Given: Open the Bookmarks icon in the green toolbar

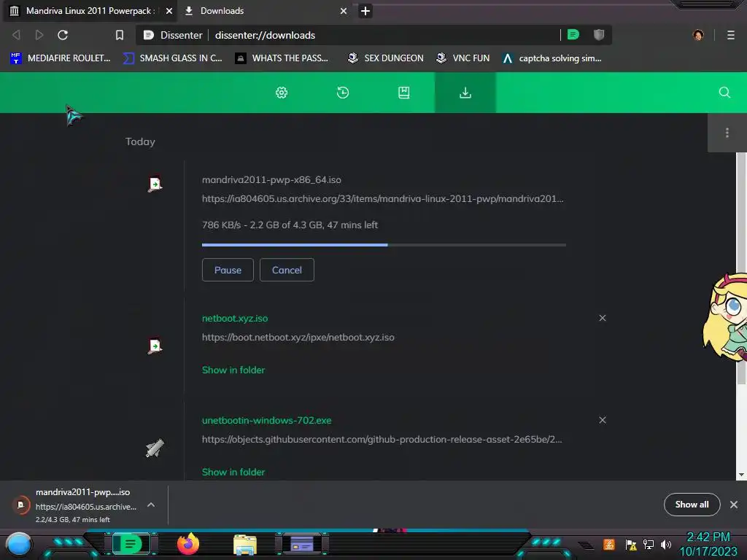Looking at the screenshot, I should click(404, 93).
